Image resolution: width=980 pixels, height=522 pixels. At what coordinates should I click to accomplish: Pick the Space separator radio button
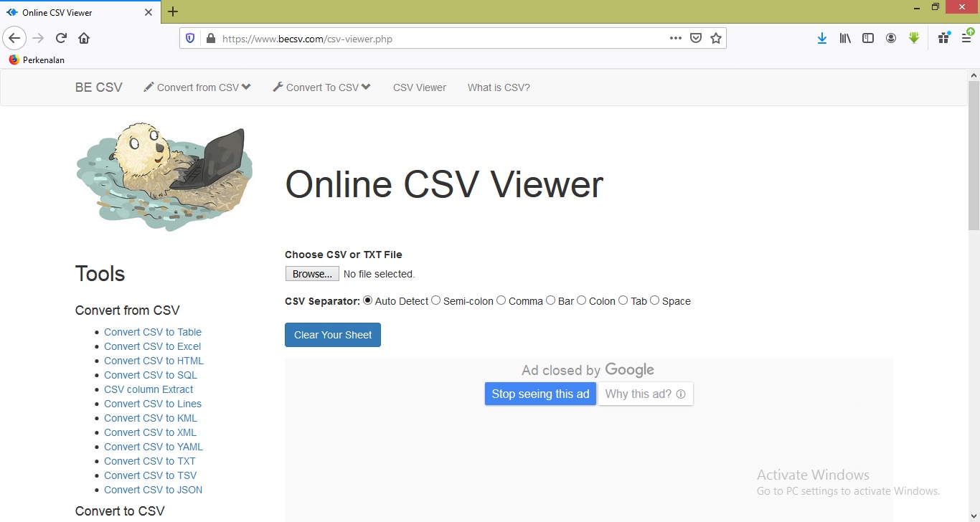(654, 300)
